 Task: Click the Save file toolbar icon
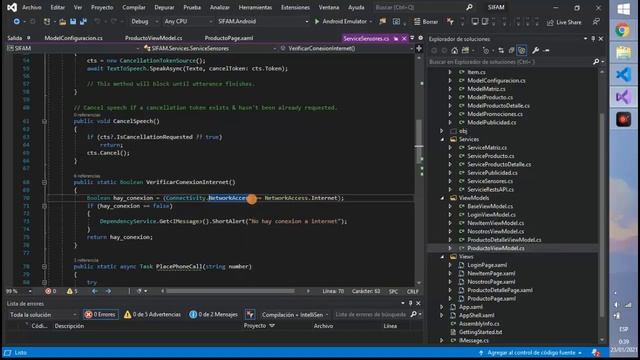pyautogui.click(x=73, y=22)
